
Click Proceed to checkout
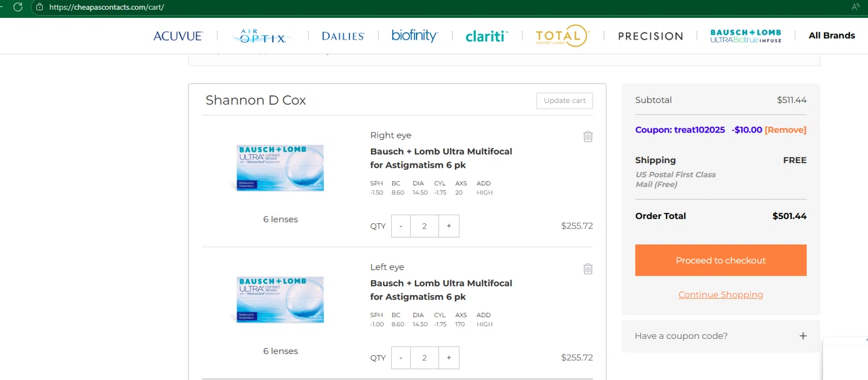(720, 260)
